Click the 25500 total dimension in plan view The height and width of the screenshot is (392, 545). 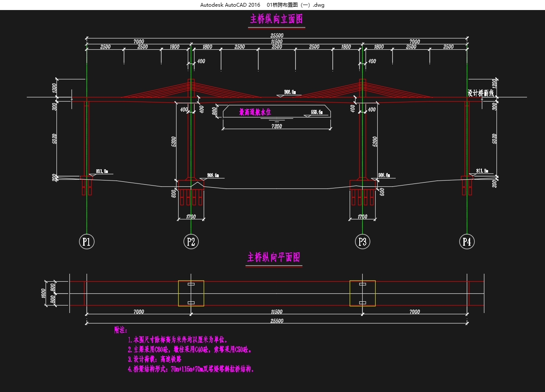point(276,321)
